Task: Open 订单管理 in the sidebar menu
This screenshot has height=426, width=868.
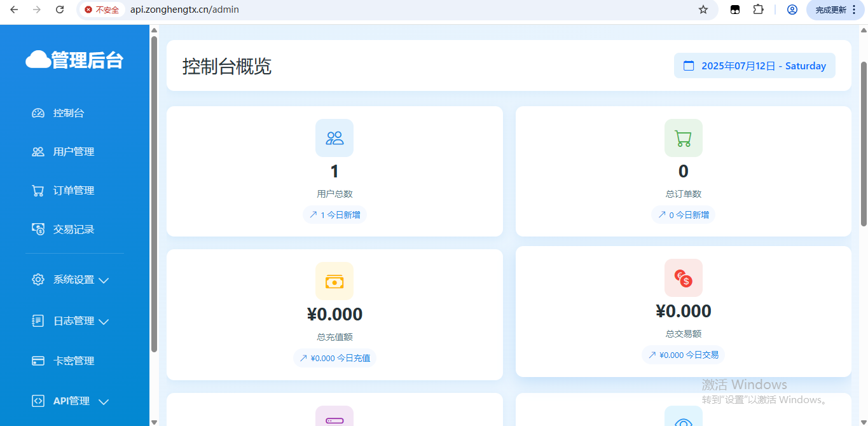Action: [74, 191]
